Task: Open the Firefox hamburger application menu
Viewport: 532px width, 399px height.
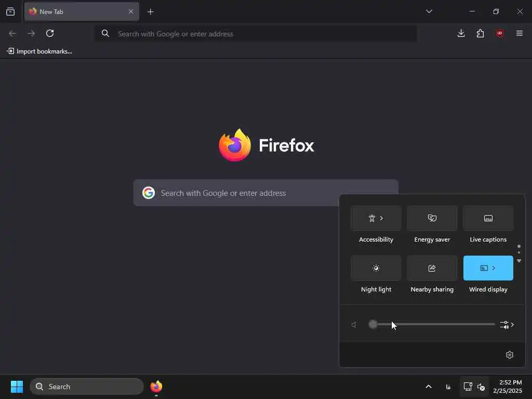Action: coord(519,33)
